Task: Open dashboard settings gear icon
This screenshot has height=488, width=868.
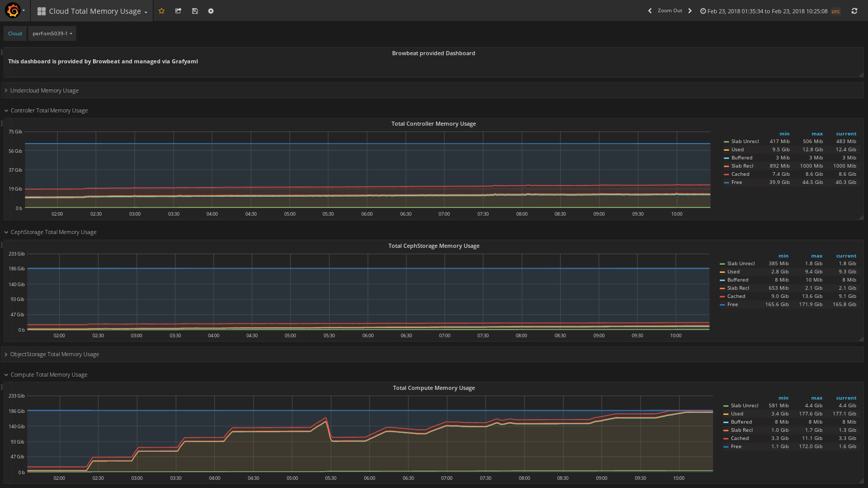Action: click(211, 11)
